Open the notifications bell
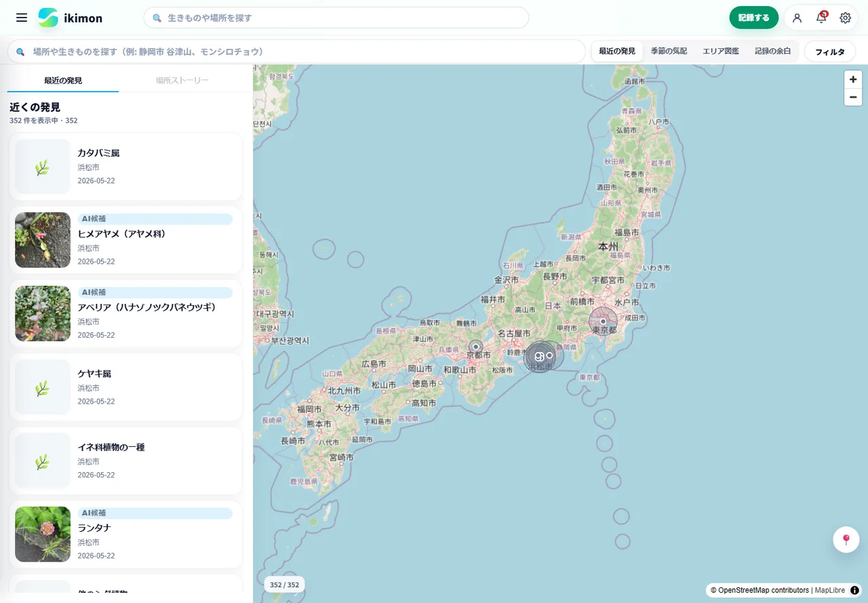Image resolution: width=868 pixels, height=603 pixels. tap(821, 18)
